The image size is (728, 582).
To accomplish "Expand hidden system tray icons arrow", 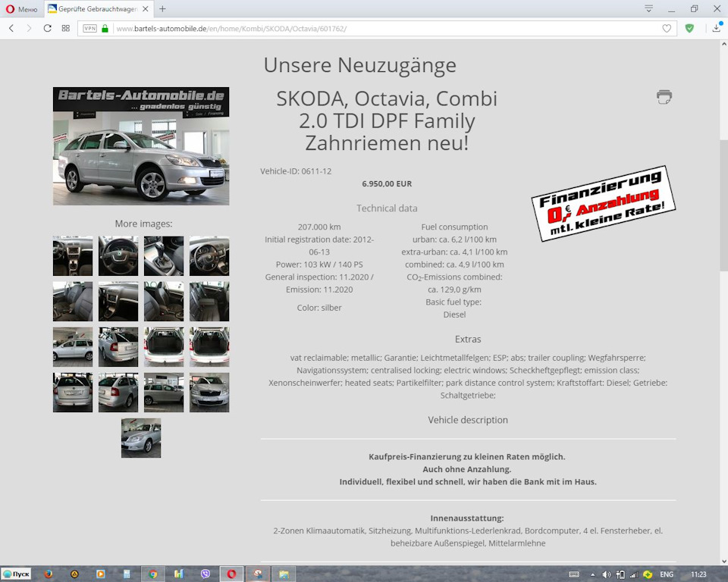I will 593,574.
